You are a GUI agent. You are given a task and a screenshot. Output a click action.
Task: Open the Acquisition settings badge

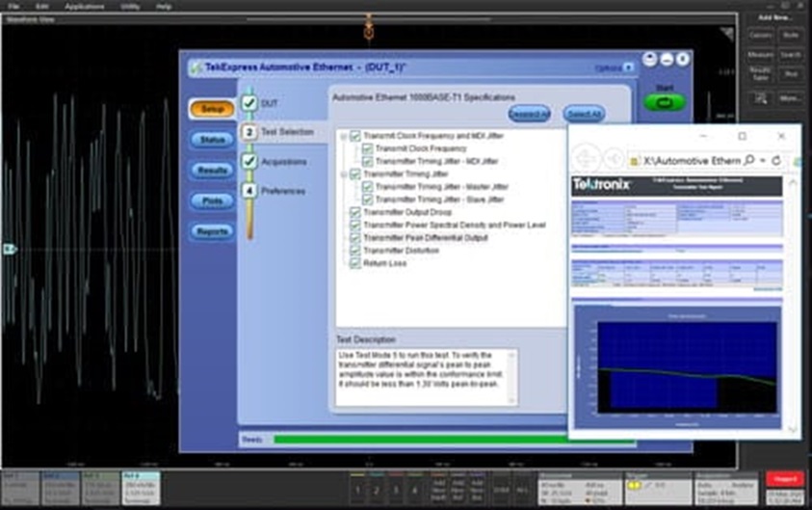pos(726,489)
